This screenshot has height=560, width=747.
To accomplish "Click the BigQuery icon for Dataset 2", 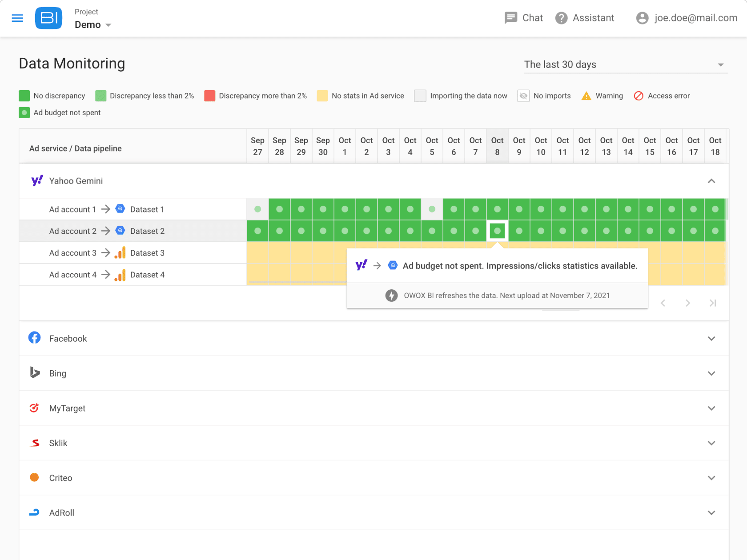I will [x=120, y=231].
